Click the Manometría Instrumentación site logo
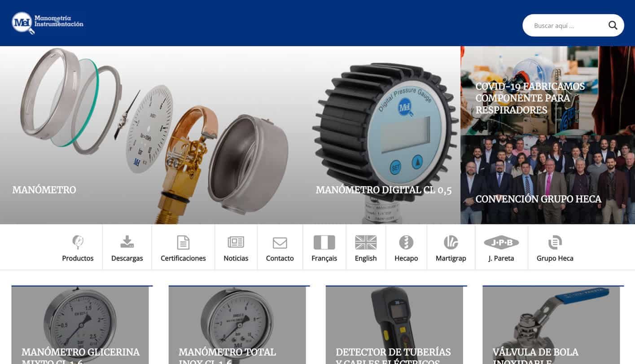Screen dimensions: 635x364 click(48, 22)
